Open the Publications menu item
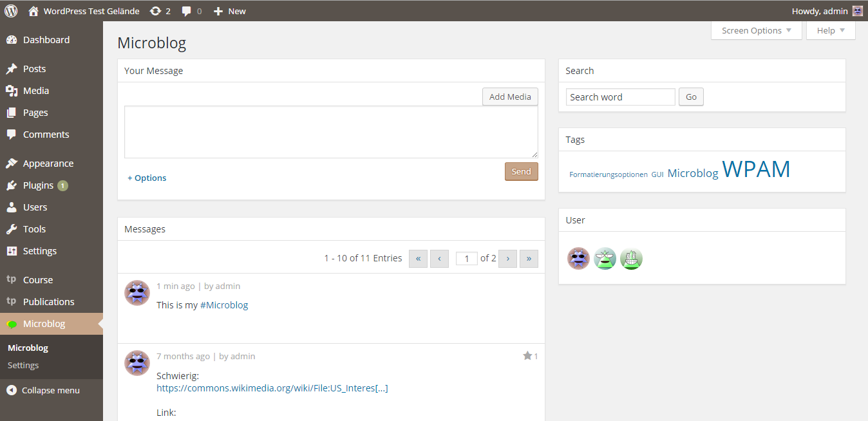Image resolution: width=868 pixels, height=421 pixels. 52,302
